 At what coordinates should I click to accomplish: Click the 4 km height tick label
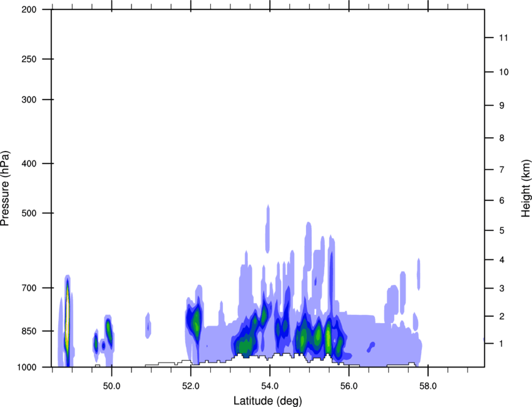click(502, 260)
